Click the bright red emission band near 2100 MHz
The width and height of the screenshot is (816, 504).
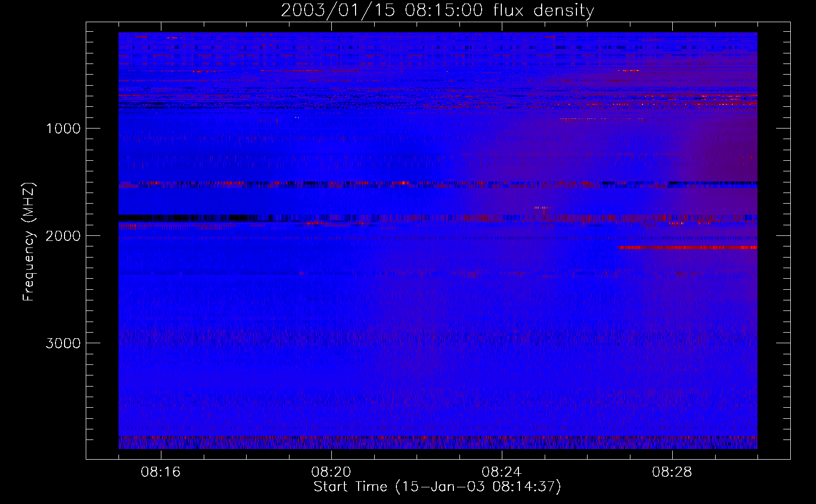[x=688, y=247]
